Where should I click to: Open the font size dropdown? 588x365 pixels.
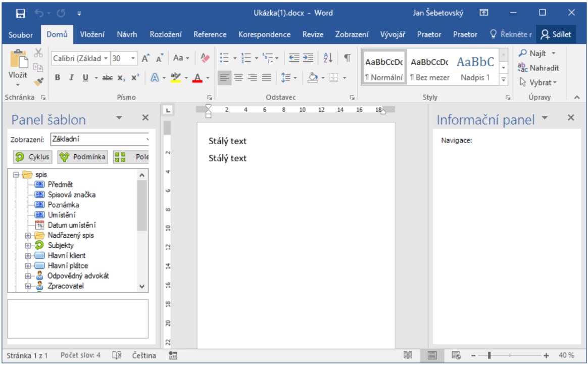(x=133, y=59)
